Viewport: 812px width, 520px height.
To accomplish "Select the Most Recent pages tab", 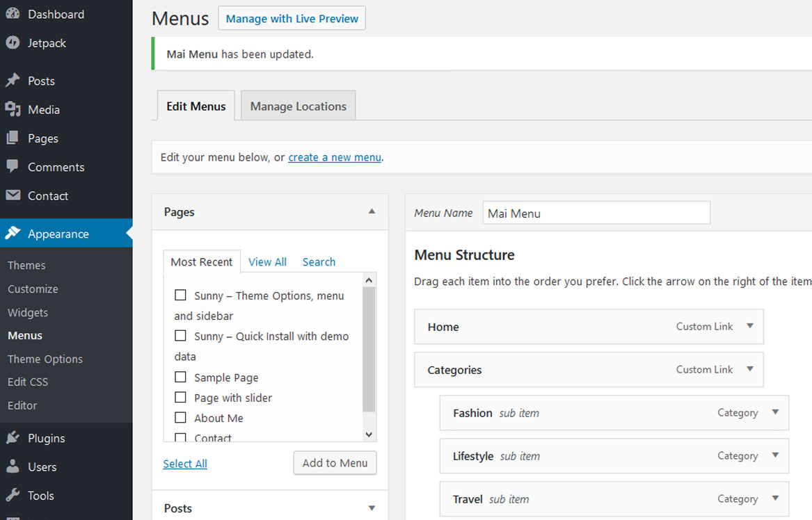I will pyautogui.click(x=202, y=262).
